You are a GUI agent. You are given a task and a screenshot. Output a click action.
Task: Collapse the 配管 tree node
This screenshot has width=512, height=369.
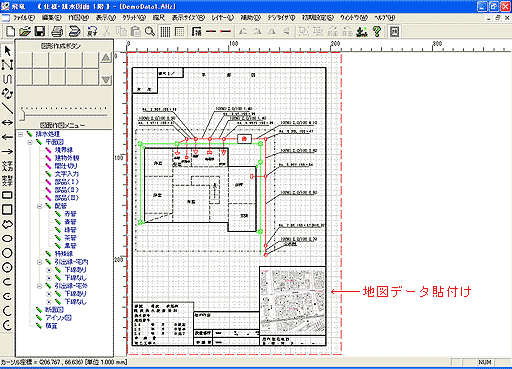[x=39, y=206]
